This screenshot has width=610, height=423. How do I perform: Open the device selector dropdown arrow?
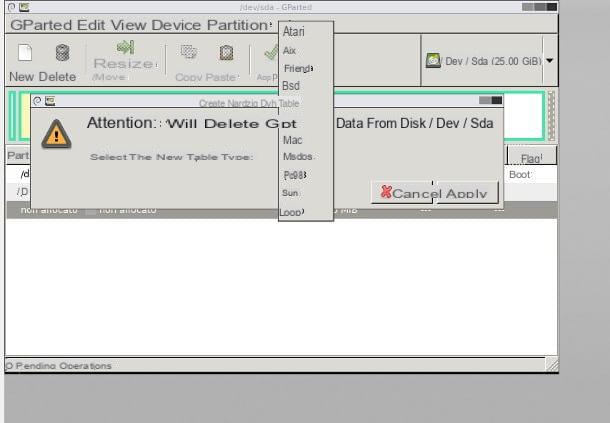(550, 61)
